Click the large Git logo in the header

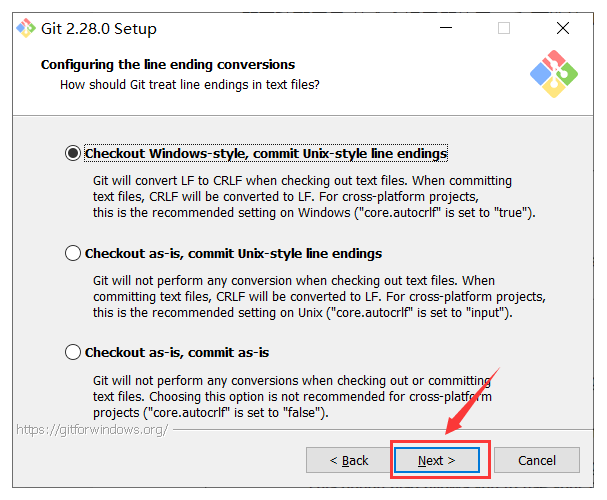pos(554,74)
